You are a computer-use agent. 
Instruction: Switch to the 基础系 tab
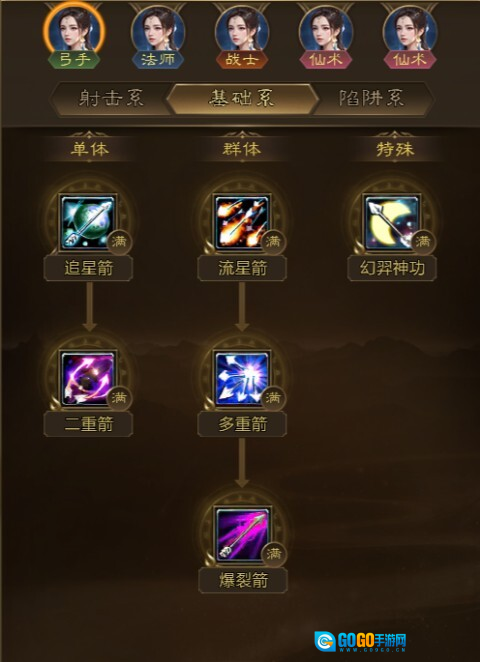click(x=242, y=99)
